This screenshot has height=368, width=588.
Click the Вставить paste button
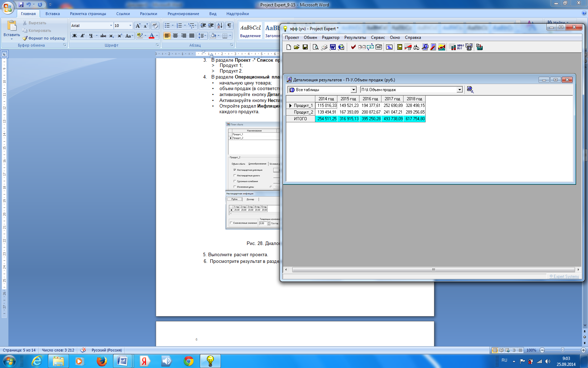coord(12,30)
